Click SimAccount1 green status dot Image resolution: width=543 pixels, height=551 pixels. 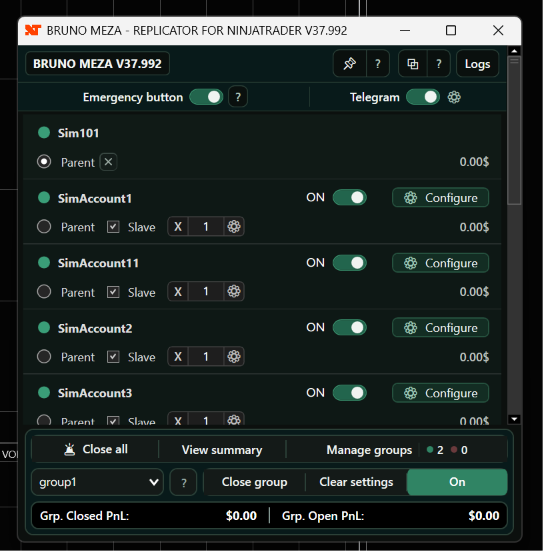pos(44,197)
